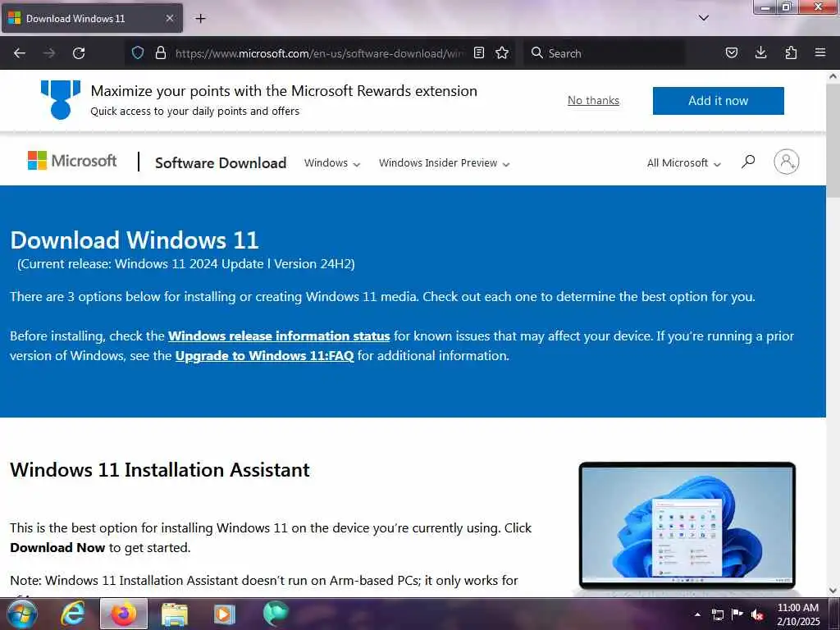Viewport: 840px width, 630px height.
Task: Click the page vertical scrollbar thumb
Action: click(x=833, y=140)
